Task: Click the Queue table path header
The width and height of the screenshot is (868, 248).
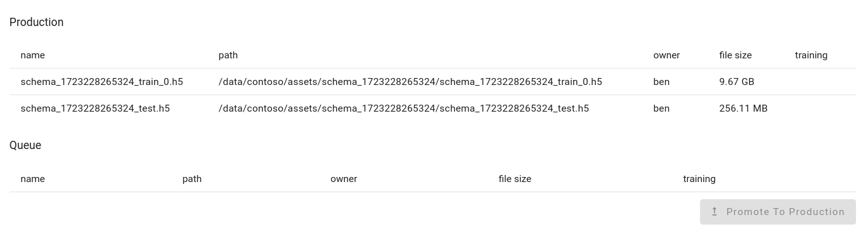Action: (x=192, y=179)
